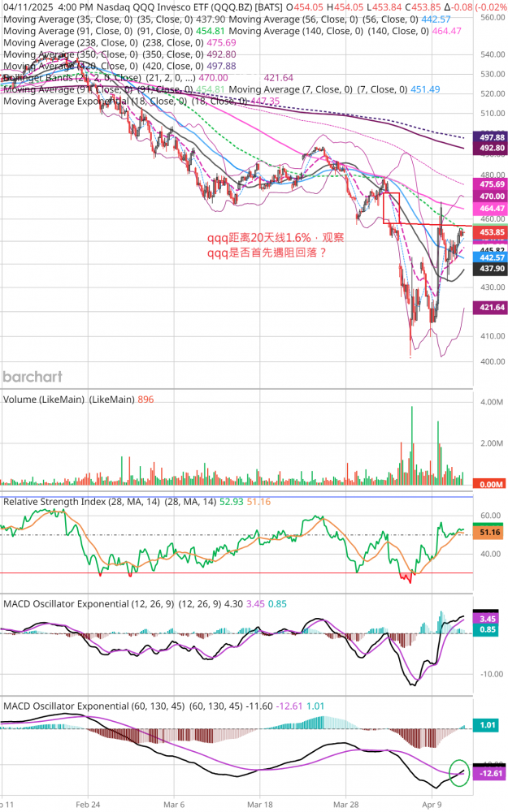The width and height of the screenshot is (508, 812).
Task: Select the 437.90 dark price tag on axis
Action: point(492,268)
